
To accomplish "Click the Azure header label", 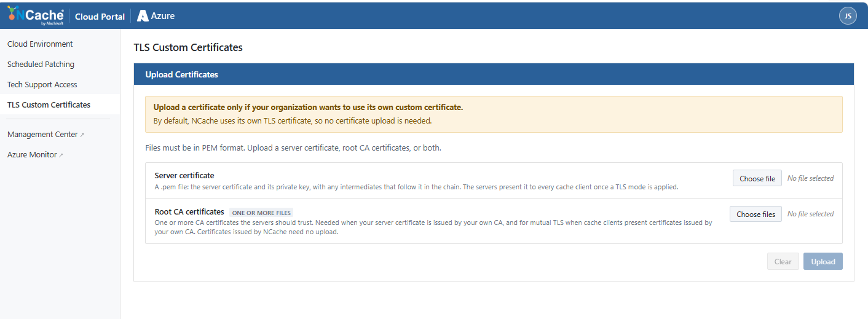I will [163, 16].
